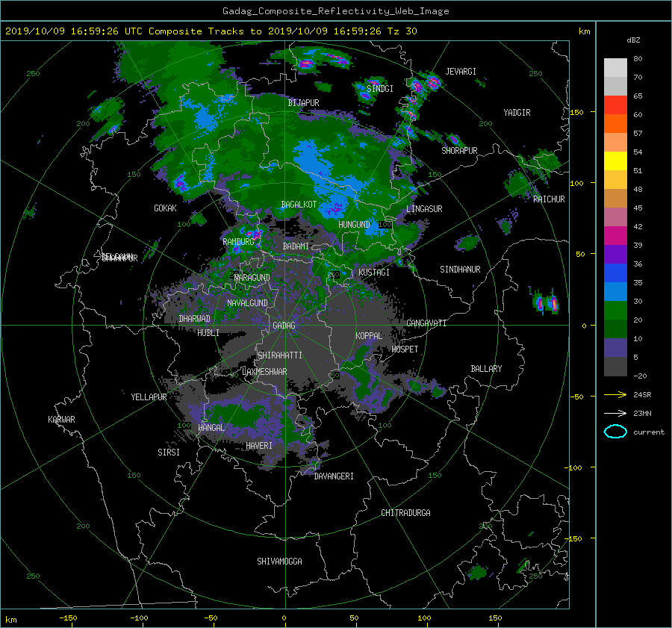Image resolution: width=672 pixels, height=628 pixels.
Task: Select the light blue 35-30 dBZ swatch
Action: pos(615,292)
